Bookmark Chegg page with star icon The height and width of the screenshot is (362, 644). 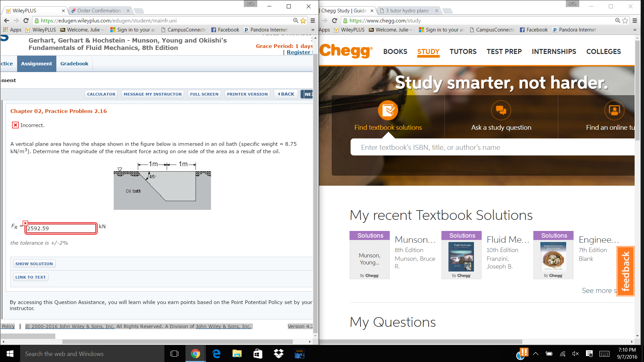[625, 20]
